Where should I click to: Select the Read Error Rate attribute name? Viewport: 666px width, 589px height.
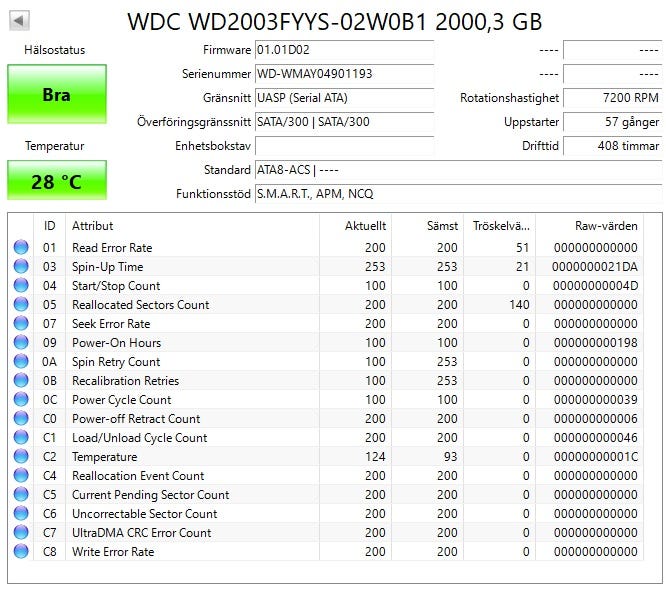pyautogui.click(x=112, y=248)
